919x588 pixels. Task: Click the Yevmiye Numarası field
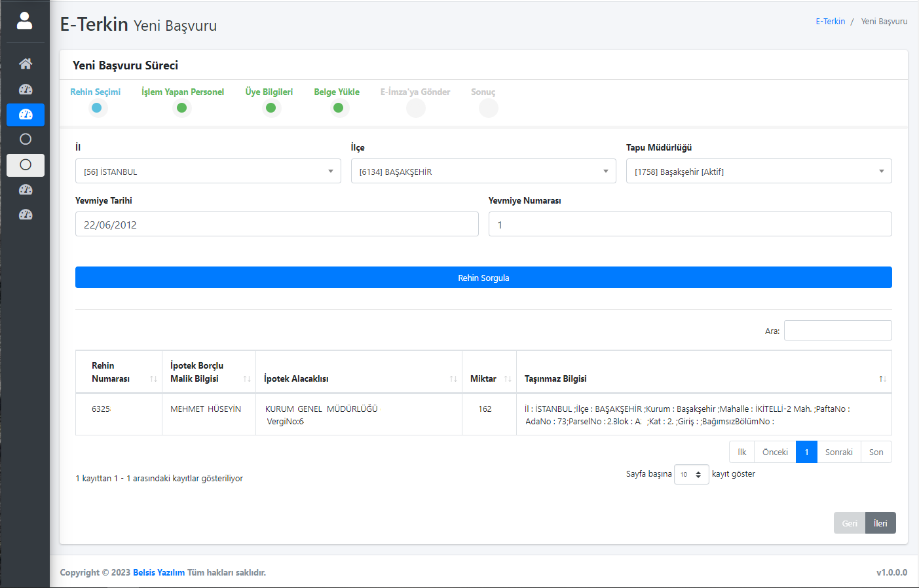(x=690, y=224)
